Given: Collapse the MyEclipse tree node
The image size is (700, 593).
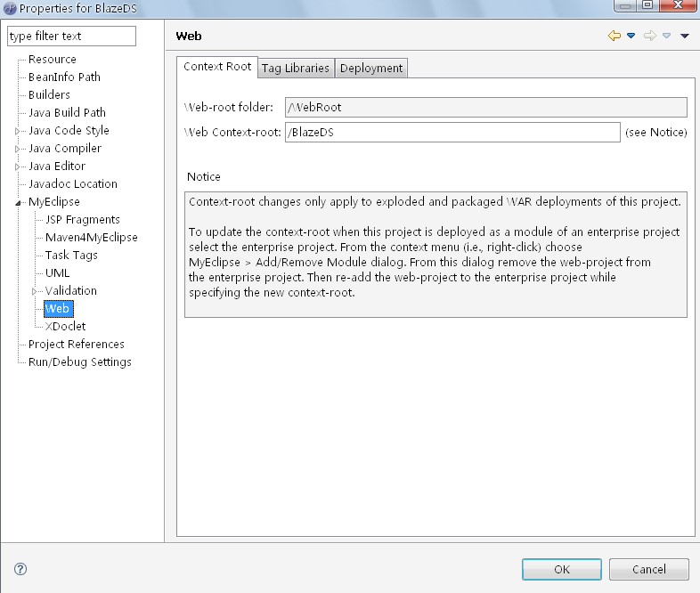Looking at the screenshot, I should [18, 203].
